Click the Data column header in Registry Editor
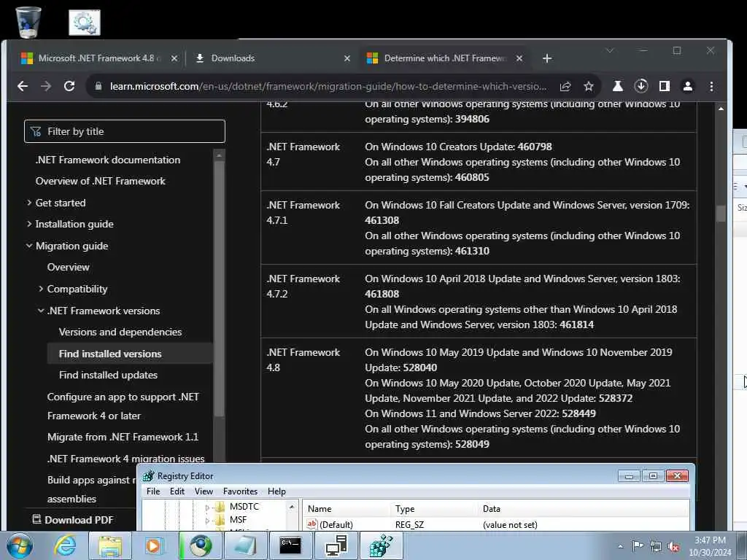The image size is (747, 560). pyautogui.click(x=584, y=509)
